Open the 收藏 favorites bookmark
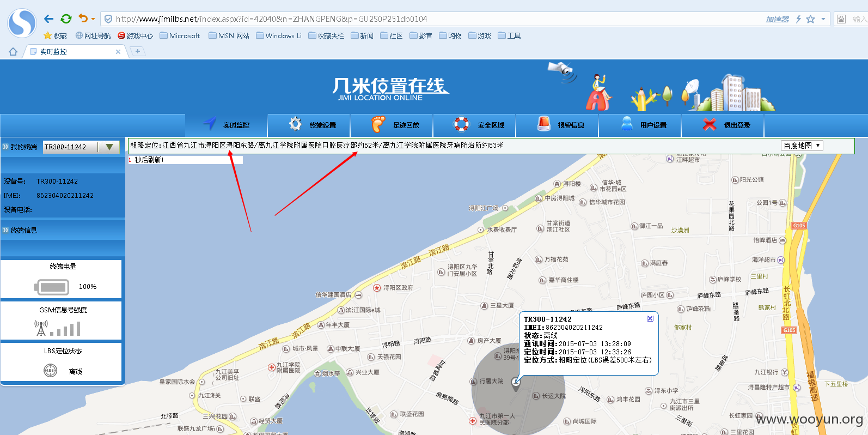The height and width of the screenshot is (435, 868). click(x=55, y=35)
